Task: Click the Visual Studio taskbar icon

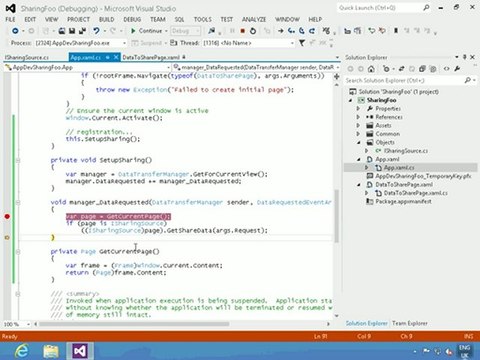Action: point(80,351)
